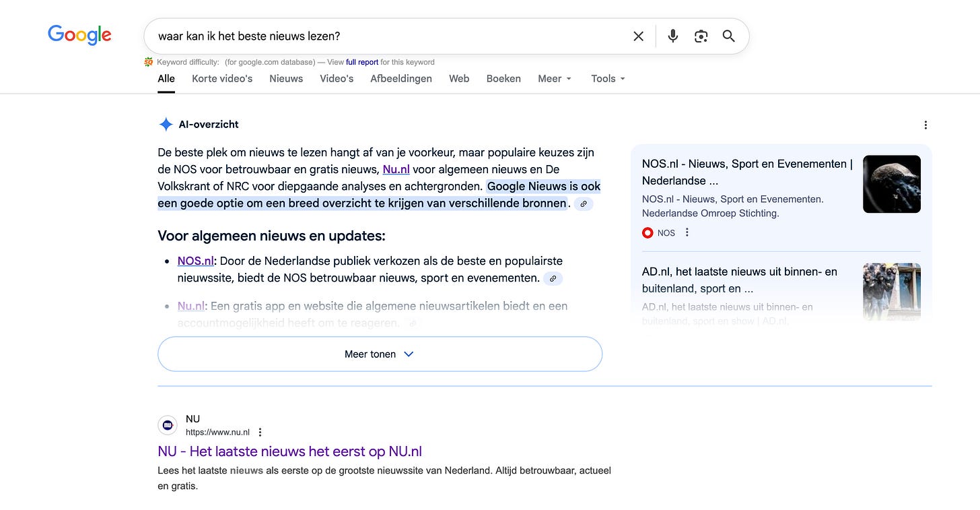Open the full report keyword link
Screen dimensions: 980x510
pos(362,62)
